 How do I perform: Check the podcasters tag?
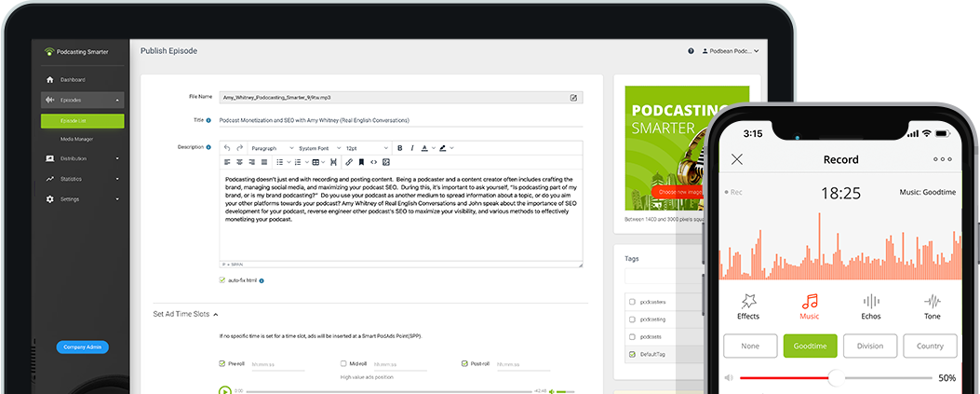[x=632, y=302]
